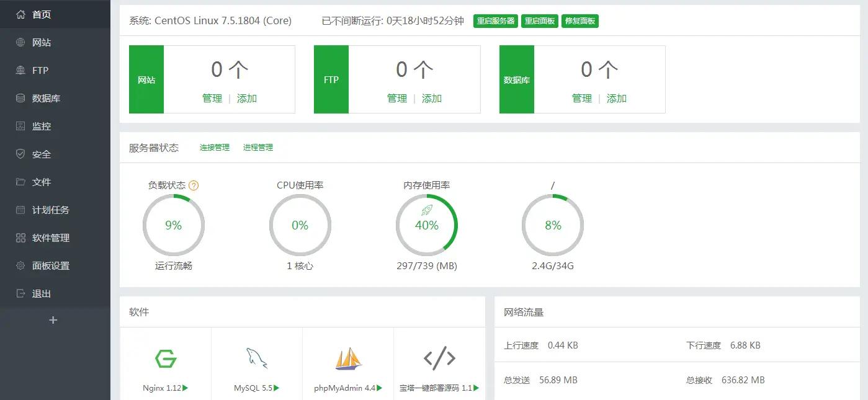Image resolution: width=868 pixels, height=400 pixels.
Task: Select 面板设置 from the sidebar
Action: 50,266
